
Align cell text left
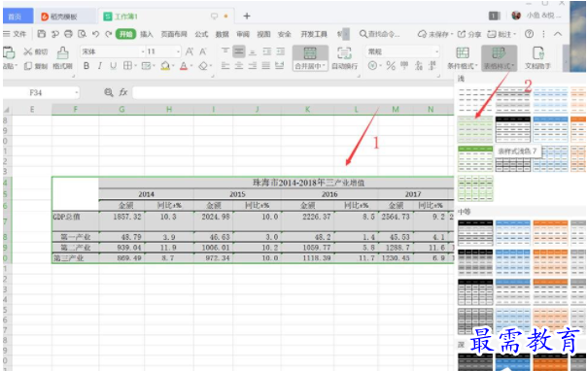coord(225,66)
